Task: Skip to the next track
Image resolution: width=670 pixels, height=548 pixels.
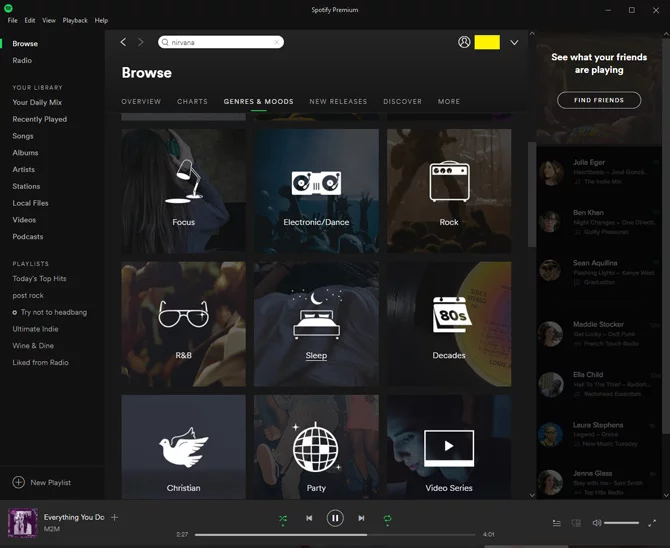Action: click(x=361, y=518)
